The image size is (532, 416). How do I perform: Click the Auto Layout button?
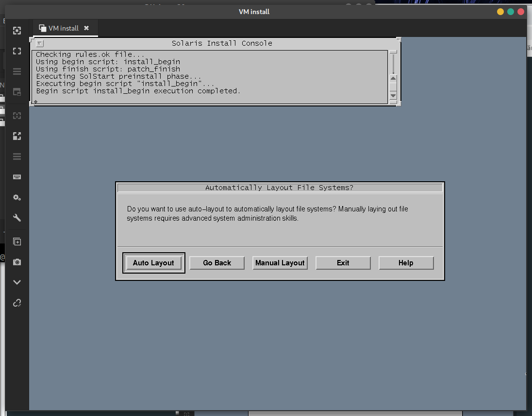coord(153,263)
